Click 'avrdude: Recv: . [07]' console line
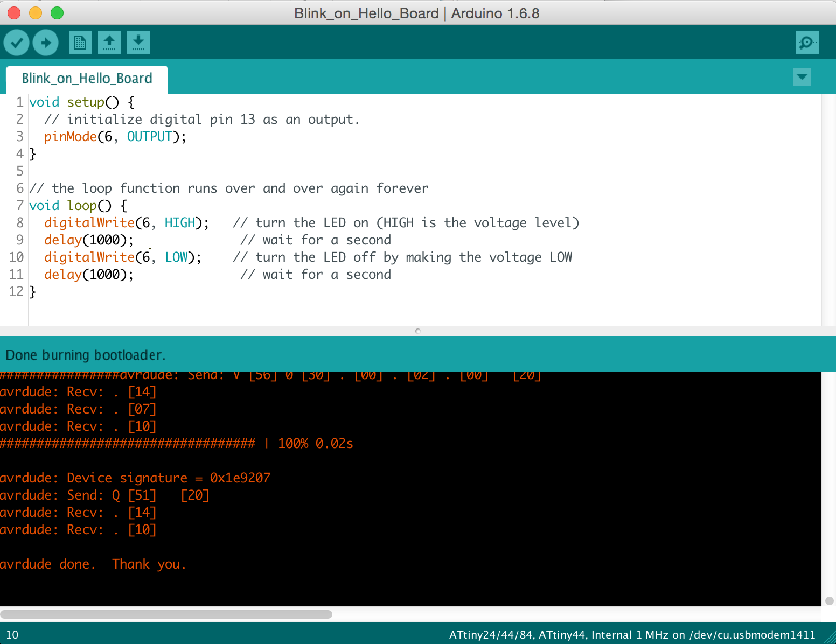Screen dimensions: 836x644 click(x=78, y=409)
